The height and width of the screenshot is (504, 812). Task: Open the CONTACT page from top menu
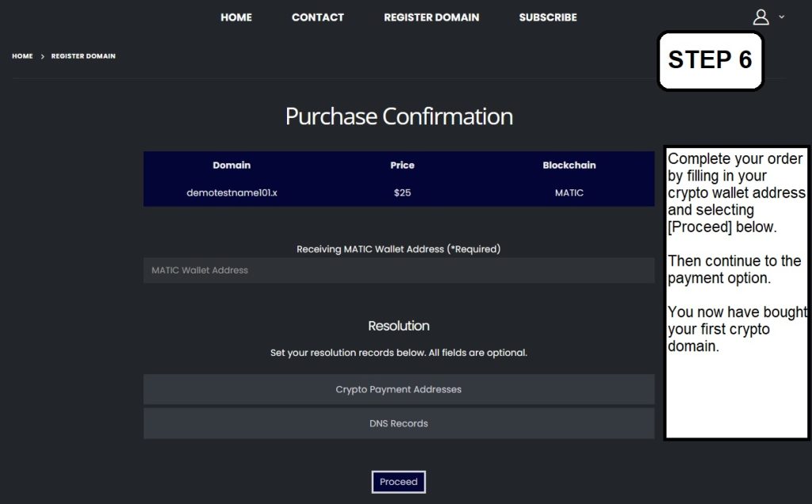(x=318, y=17)
